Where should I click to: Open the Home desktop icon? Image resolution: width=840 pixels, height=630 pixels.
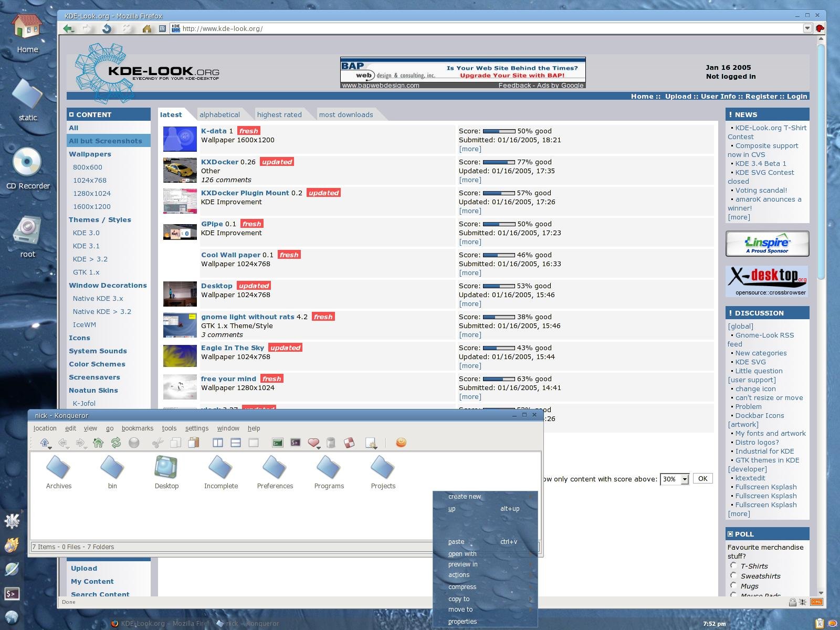27,33
